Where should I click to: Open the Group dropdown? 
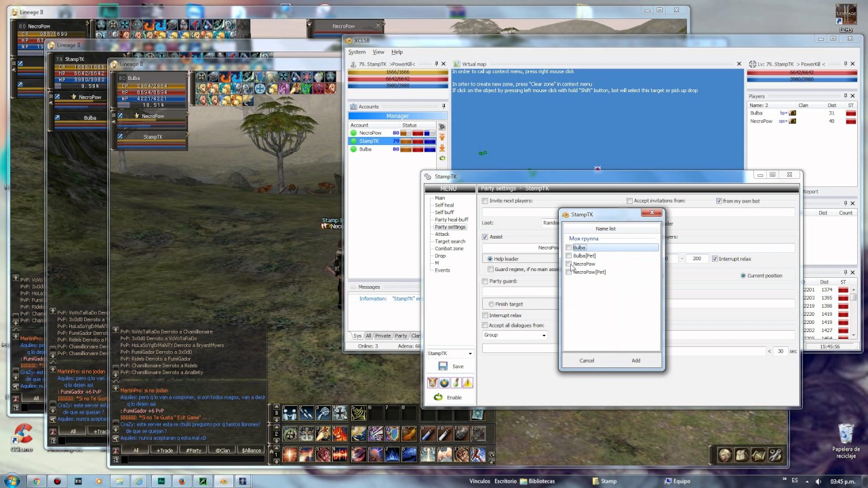515,335
